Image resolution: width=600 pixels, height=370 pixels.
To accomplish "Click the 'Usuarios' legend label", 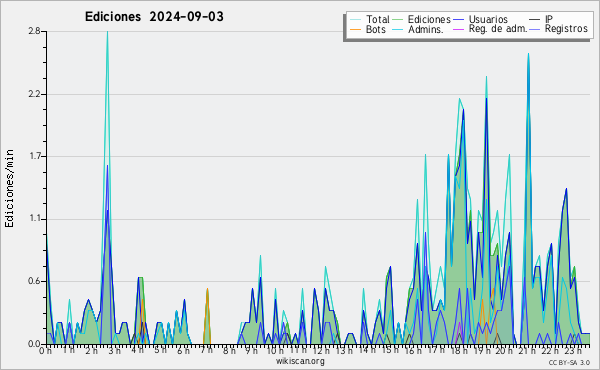I will click(488, 19).
